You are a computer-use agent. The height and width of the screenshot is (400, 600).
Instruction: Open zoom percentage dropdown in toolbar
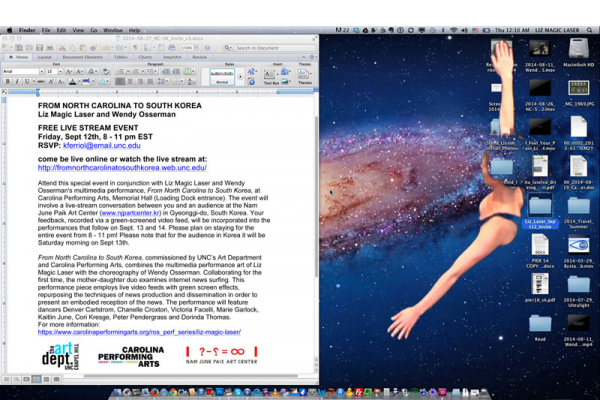pos(196,48)
